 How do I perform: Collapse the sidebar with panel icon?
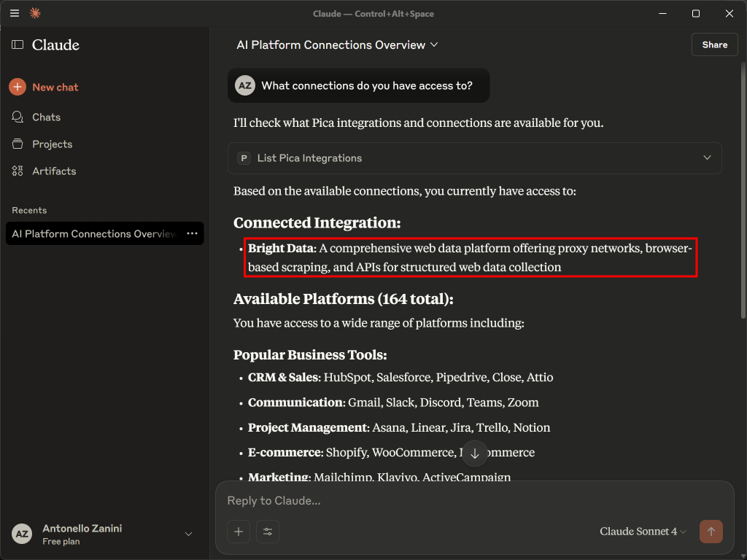(18, 45)
